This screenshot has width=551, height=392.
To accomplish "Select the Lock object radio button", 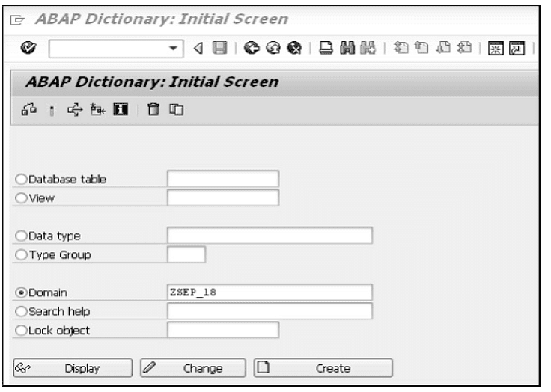I will pos(21,331).
